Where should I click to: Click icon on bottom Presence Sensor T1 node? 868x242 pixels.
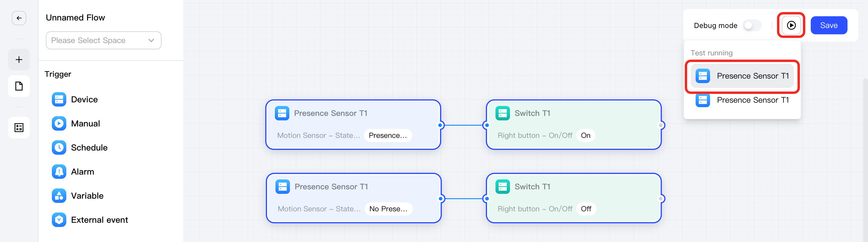(282, 186)
